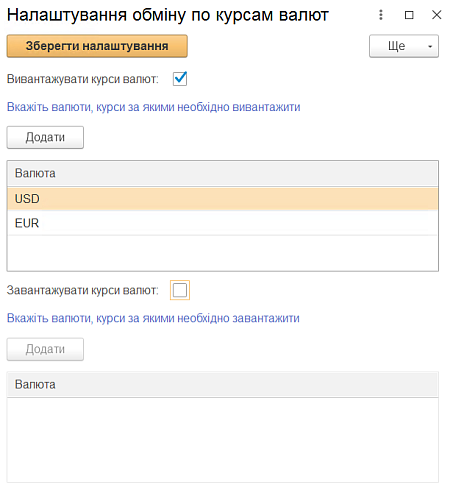Uncheck Вивантажувати курси валют checkbox
Screen dimensions: 453x490
pos(180,79)
